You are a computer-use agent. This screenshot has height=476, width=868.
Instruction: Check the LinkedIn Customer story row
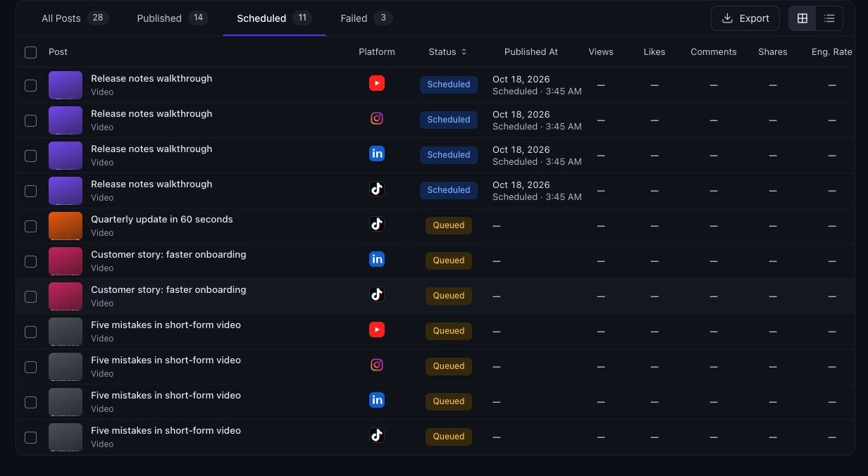tap(30, 261)
